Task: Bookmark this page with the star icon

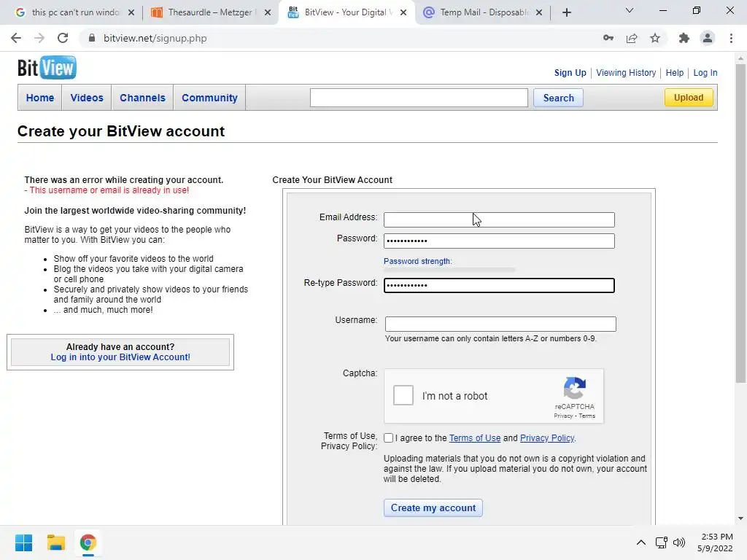Action: (655, 38)
